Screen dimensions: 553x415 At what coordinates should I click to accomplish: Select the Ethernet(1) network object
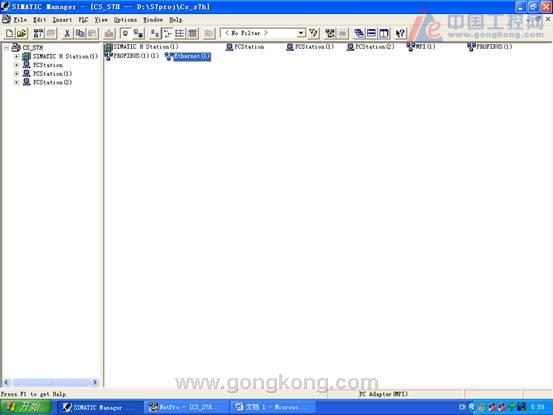pos(188,56)
